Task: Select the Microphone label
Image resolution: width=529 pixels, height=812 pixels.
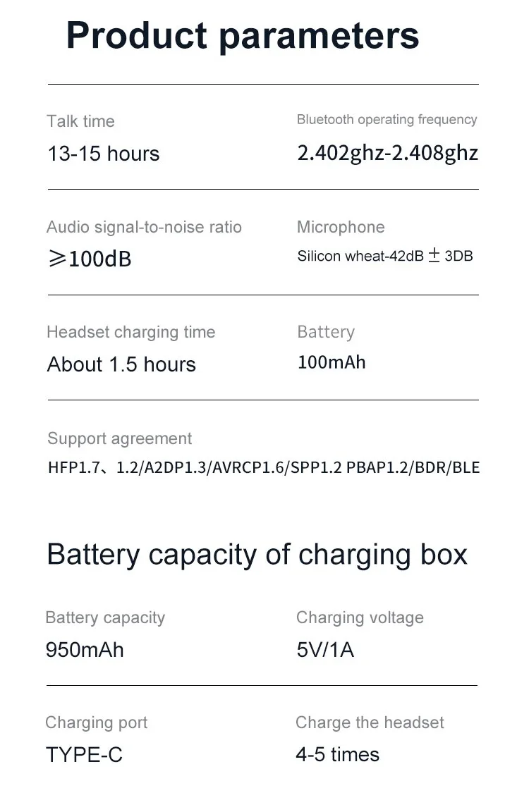Action: coord(341,227)
